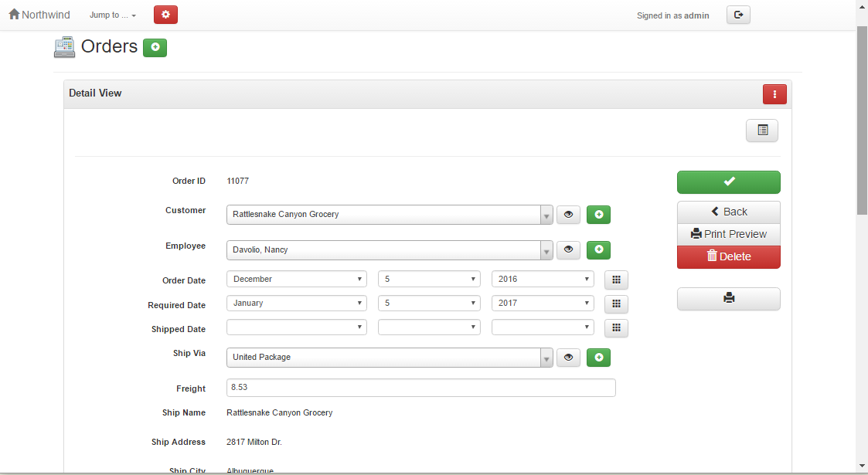Add a new customer with plus button

598,215
